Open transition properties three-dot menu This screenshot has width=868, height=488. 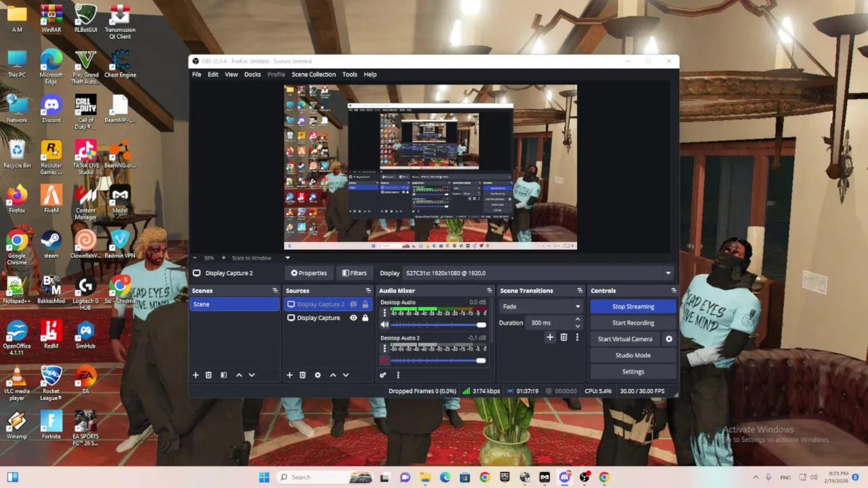(x=577, y=337)
